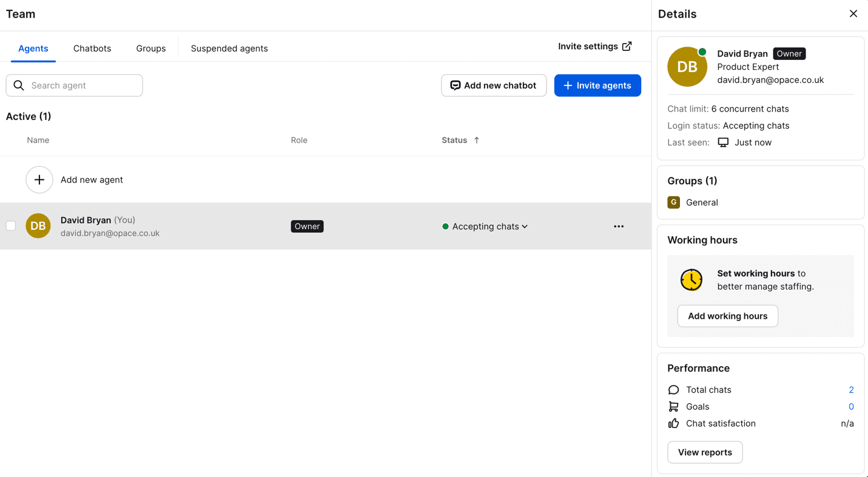Click the View reports button
This screenshot has width=868, height=477.
pyautogui.click(x=704, y=453)
